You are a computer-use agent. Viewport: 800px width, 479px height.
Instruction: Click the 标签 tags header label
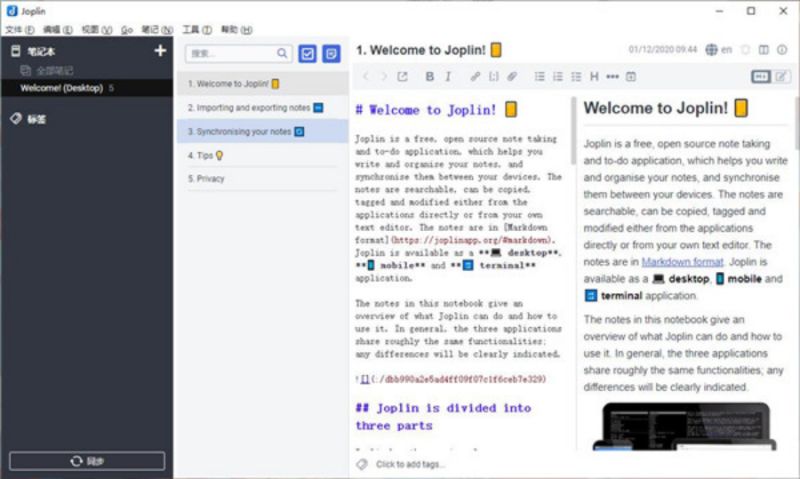(36, 119)
